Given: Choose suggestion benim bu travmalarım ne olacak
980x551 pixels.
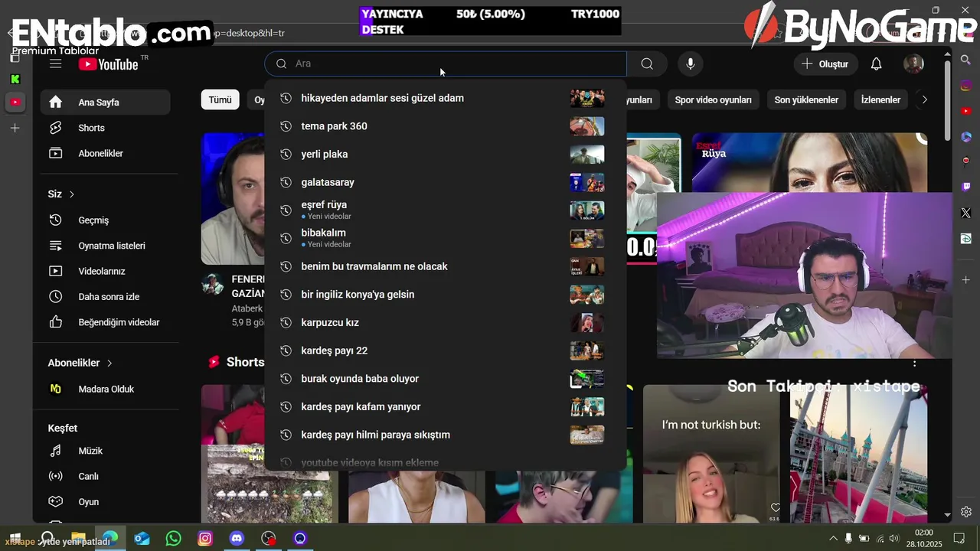Looking at the screenshot, I should tap(446, 266).
